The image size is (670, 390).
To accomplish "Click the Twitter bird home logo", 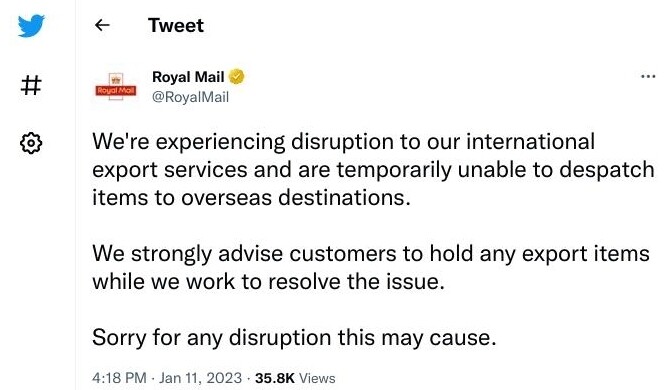I will tap(31, 26).
